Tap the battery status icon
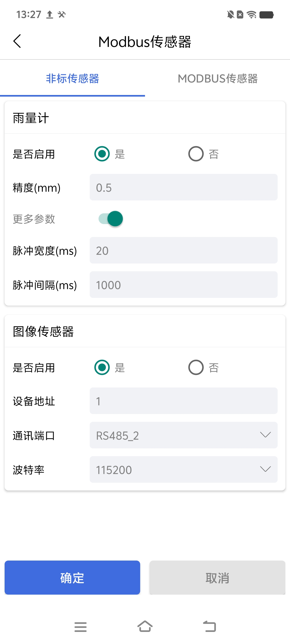The height and width of the screenshot is (644, 290). pos(267,14)
